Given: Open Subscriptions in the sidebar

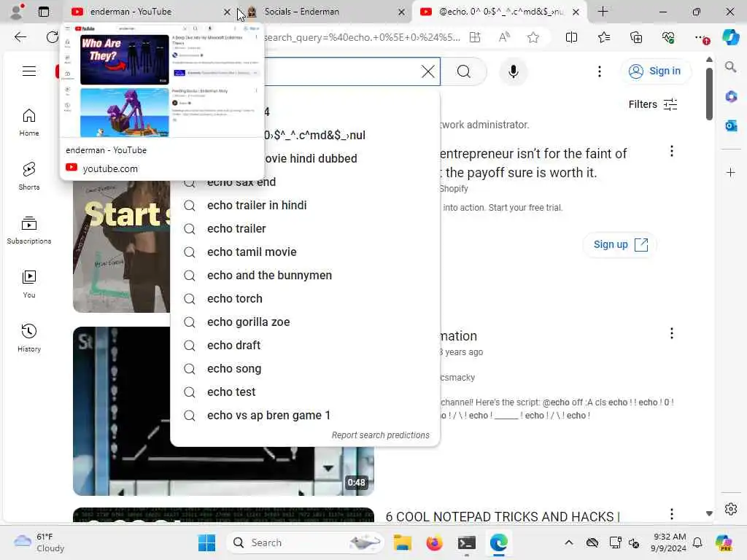Looking at the screenshot, I should pyautogui.click(x=29, y=230).
